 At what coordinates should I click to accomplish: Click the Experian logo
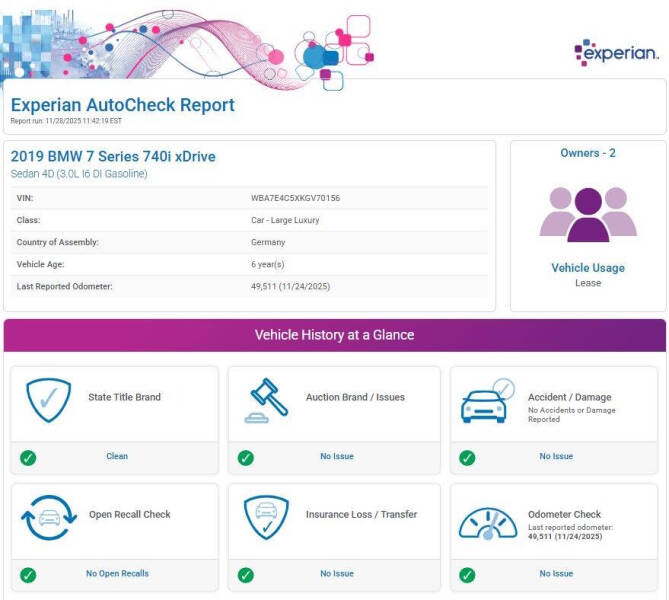pyautogui.click(x=616, y=52)
